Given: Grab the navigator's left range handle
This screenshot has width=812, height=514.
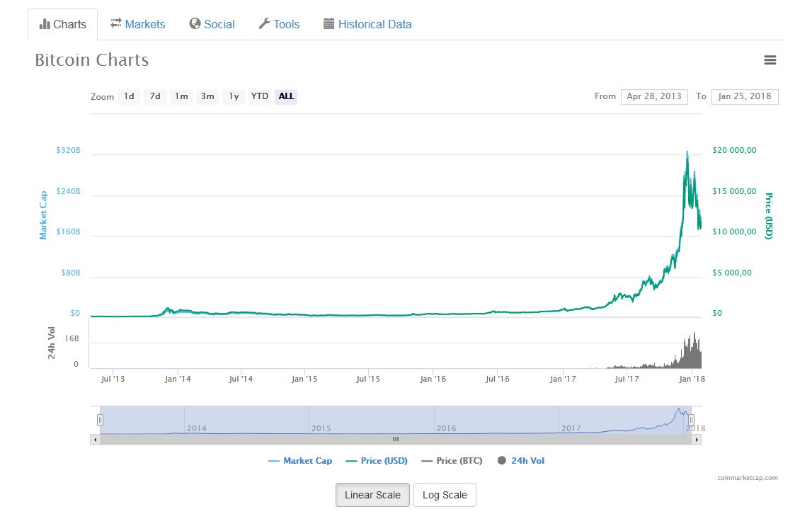Looking at the screenshot, I should pyautogui.click(x=100, y=420).
